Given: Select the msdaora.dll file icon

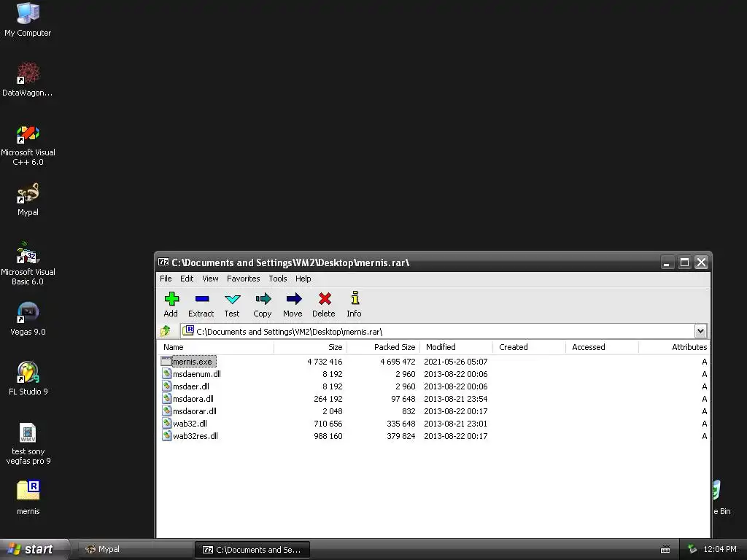Looking at the screenshot, I should [x=166, y=399].
